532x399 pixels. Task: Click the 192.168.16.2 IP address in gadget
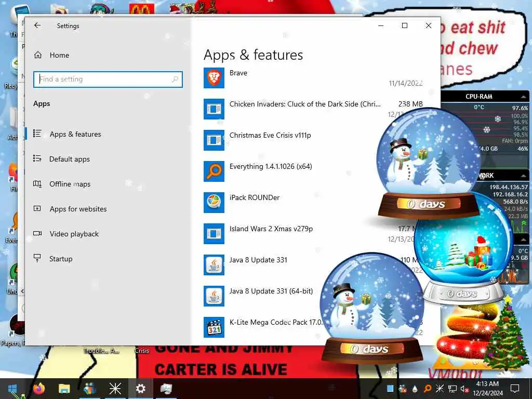coord(510,194)
